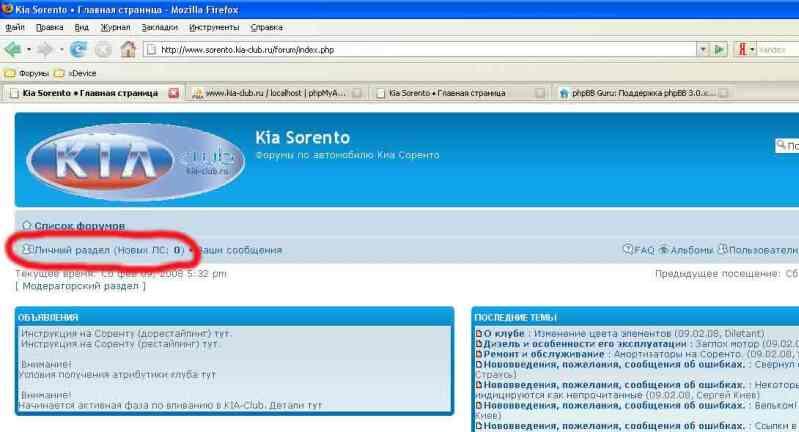The image size is (799, 432).
Task: Switch to the third Kia Sorento tab
Action: [x=460, y=93]
